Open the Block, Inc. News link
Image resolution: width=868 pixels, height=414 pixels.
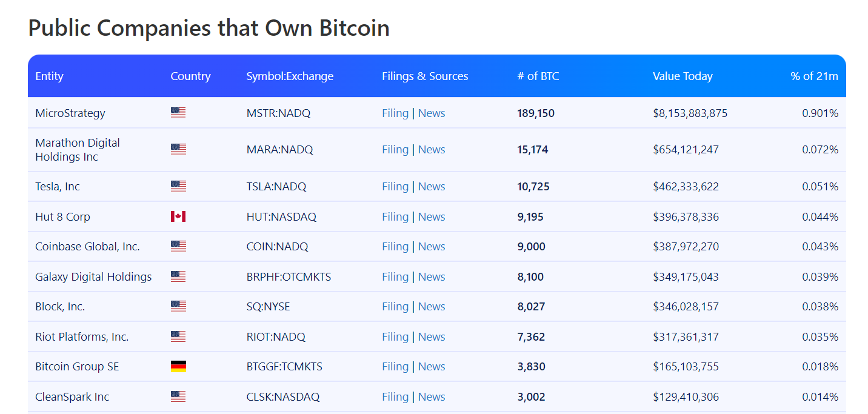432,307
